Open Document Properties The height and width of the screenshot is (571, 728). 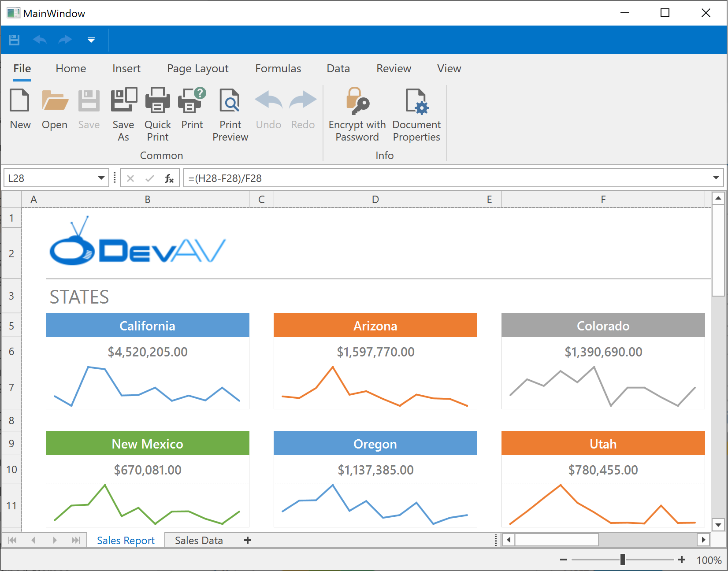coord(416,100)
